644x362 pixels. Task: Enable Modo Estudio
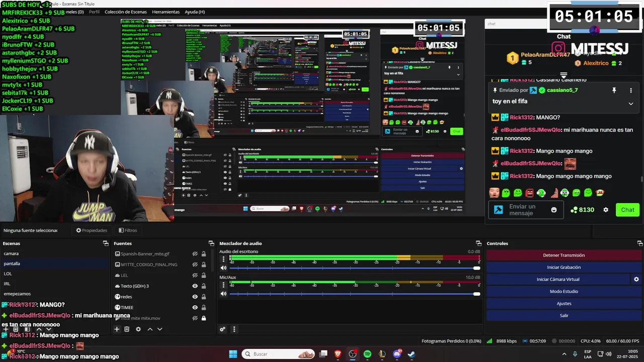tap(563, 291)
